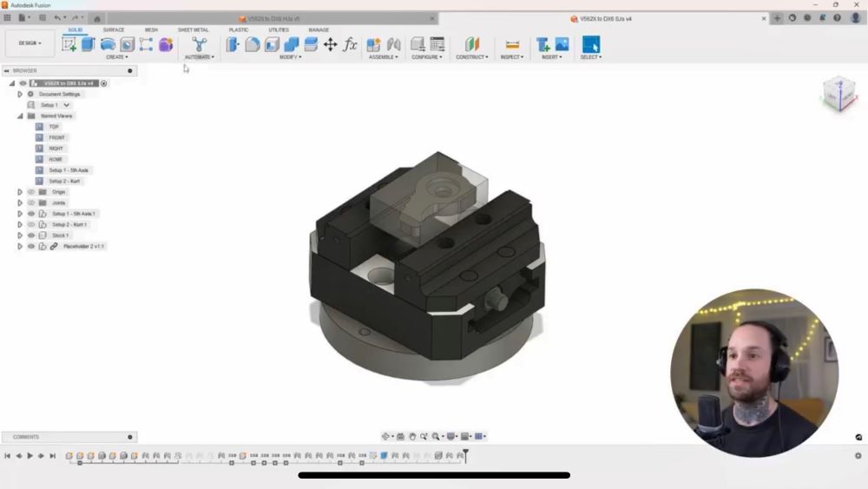Screen dimensions: 868x489
Task: Select the Measure inspect tool
Action: click(513, 44)
